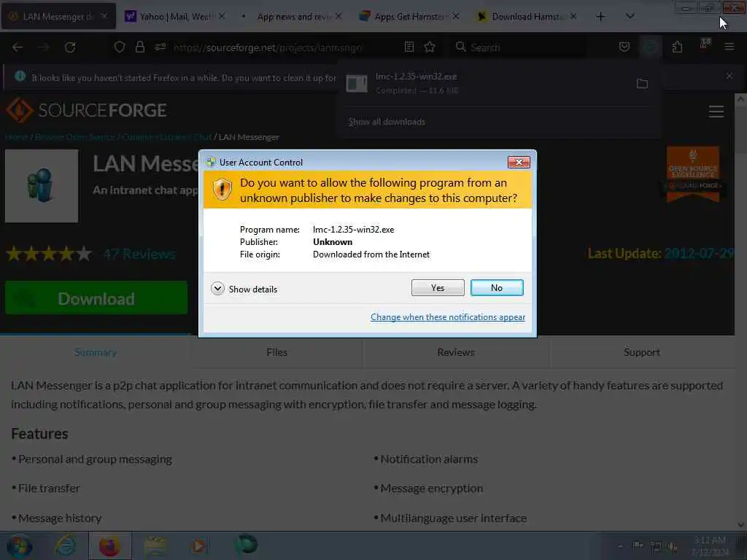Viewport: 747px width, 560px height.
Task: Click the site permissions icon in address bar
Action: pos(160,47)
